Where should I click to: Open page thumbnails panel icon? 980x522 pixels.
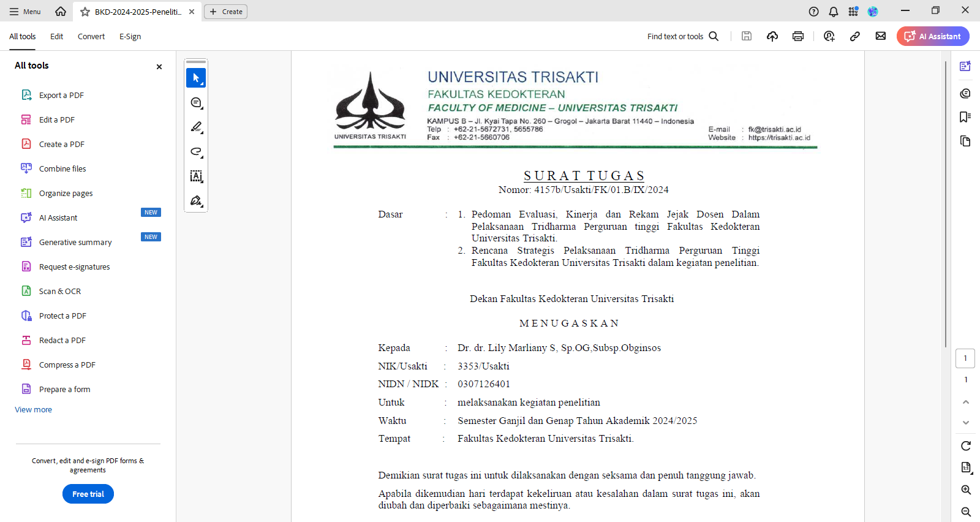(x=965, y=142)
